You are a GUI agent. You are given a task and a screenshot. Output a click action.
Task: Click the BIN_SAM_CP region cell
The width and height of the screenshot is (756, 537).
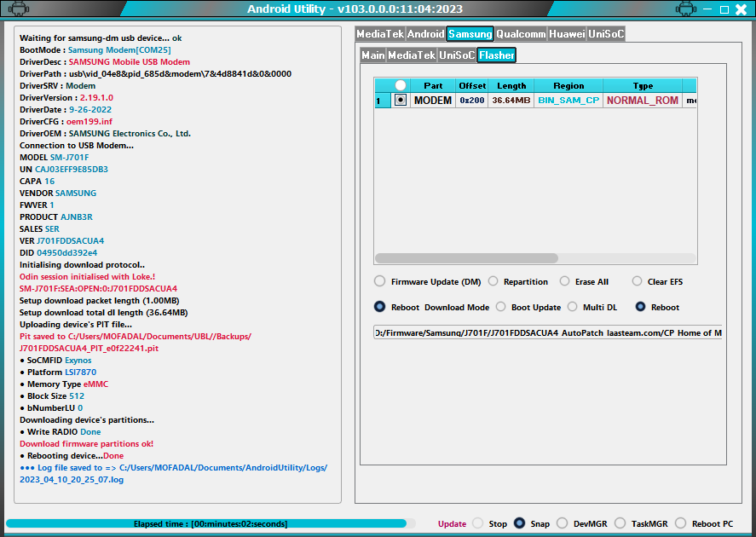[568, 101]
